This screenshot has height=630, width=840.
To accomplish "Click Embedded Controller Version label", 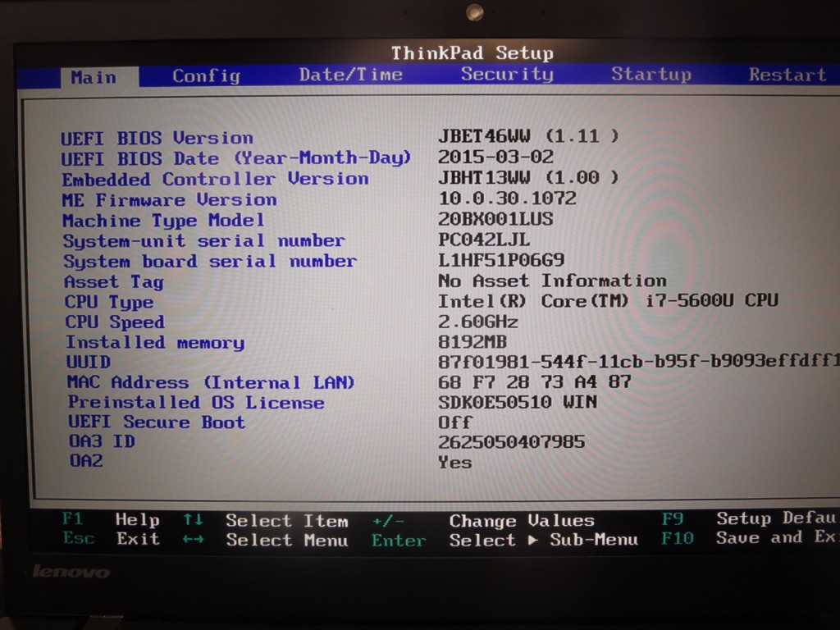I will (x=216, y=179).
